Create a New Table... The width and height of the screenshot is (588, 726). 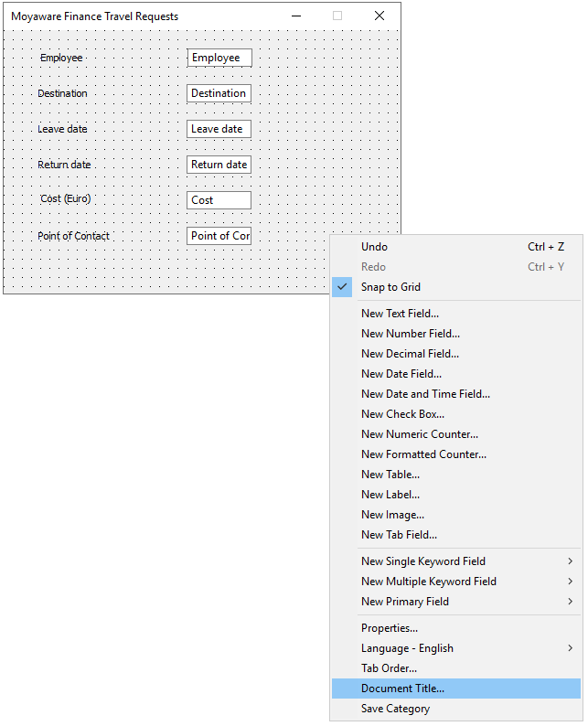456,475
